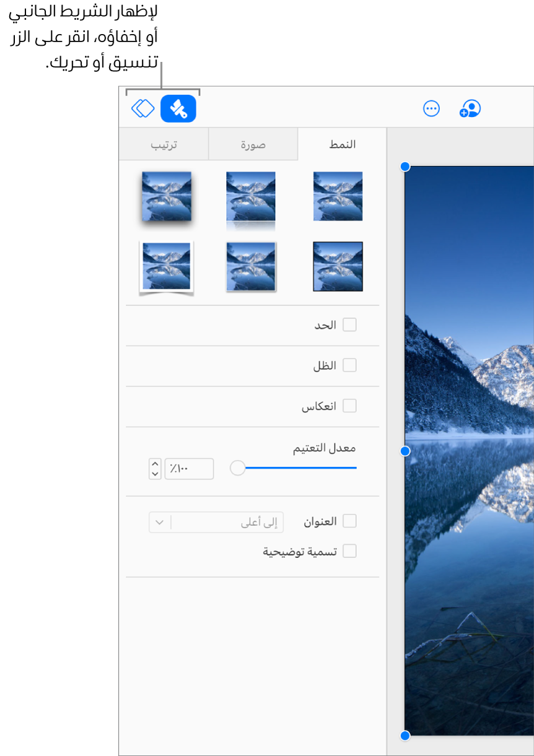The height and width of the screenshot is (756, 534).
Task: Select the black border style thumbnail
Action: click(x=338, y=266)
